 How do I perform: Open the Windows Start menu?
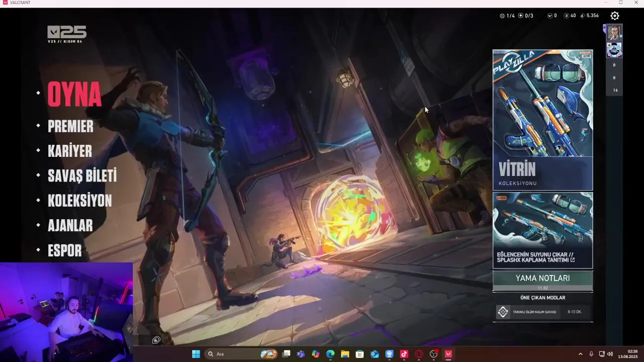[196, 354]
